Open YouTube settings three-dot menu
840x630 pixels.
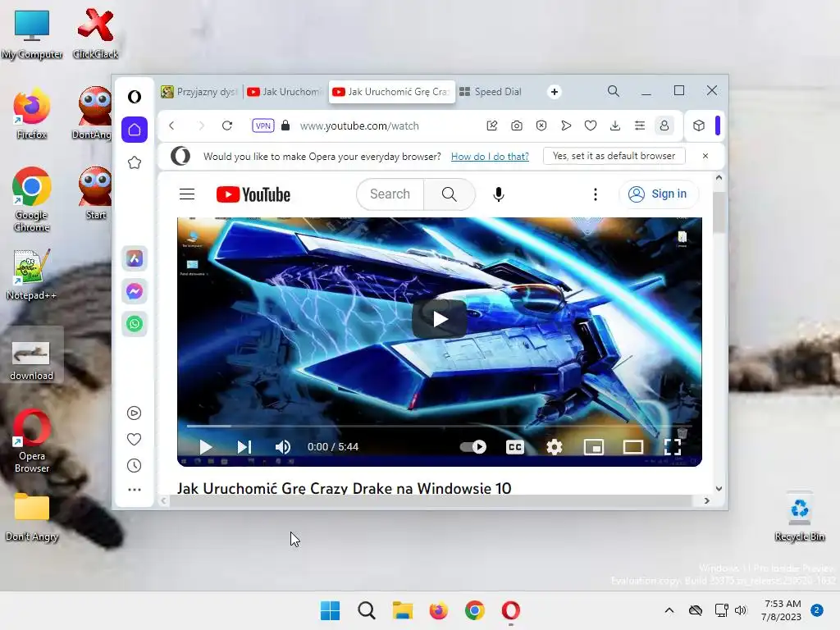(596, 194)
